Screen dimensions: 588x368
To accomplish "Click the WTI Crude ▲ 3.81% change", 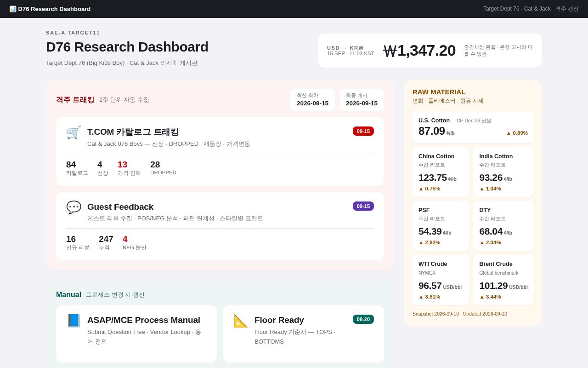I will pos(429,297).
